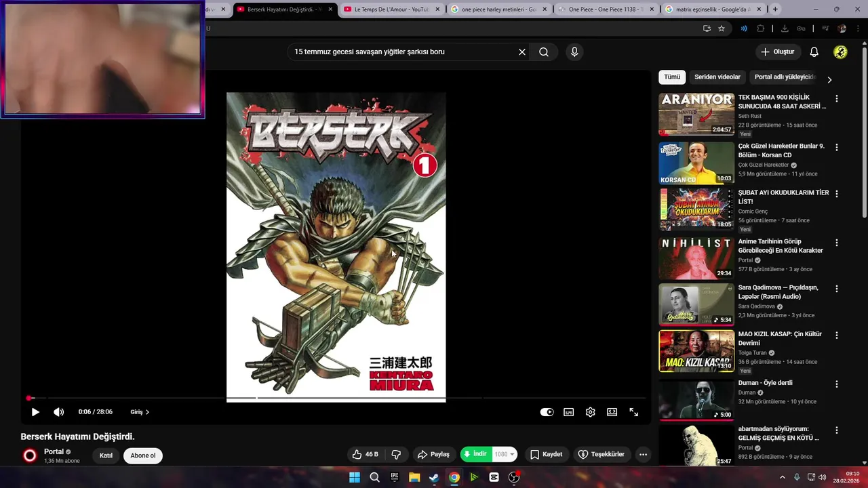Screen dimensions: 868x488
Task: Toggle the autoplay switch in player controls
Action: [547, 412]
